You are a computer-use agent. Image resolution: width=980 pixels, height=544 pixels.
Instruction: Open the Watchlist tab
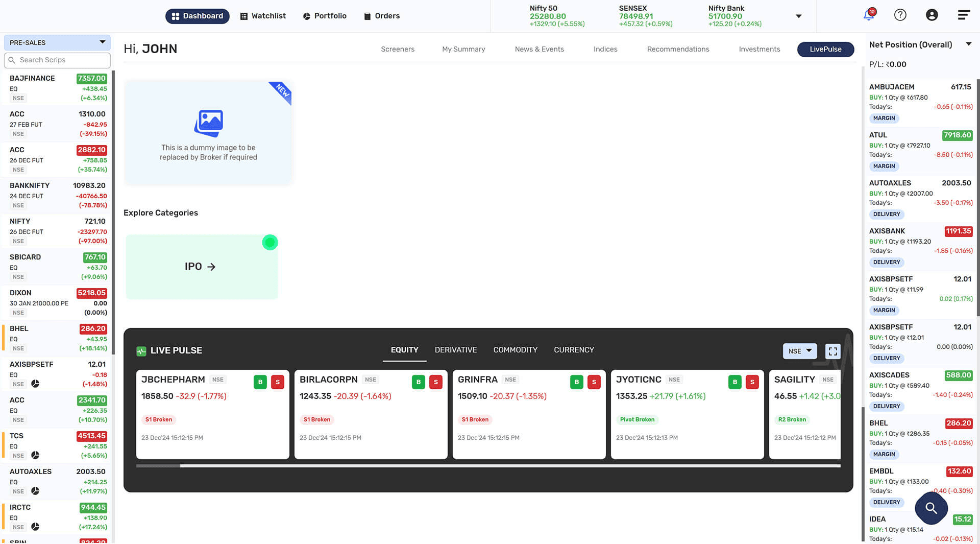pyautogui.click(x=263, y=16)
